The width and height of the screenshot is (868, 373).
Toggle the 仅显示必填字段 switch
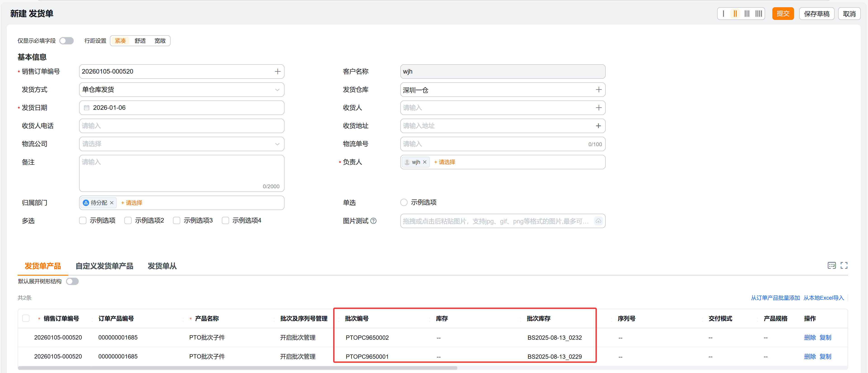coord(66,41)
